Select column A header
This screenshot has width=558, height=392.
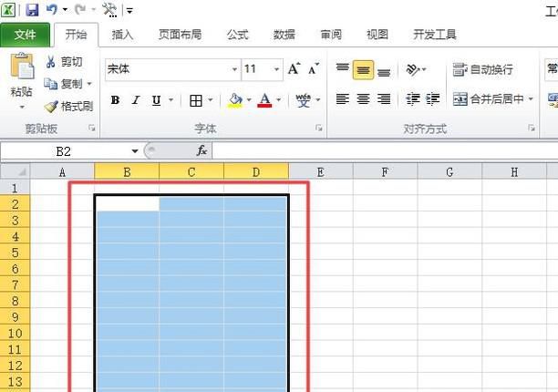click(62, 172)
